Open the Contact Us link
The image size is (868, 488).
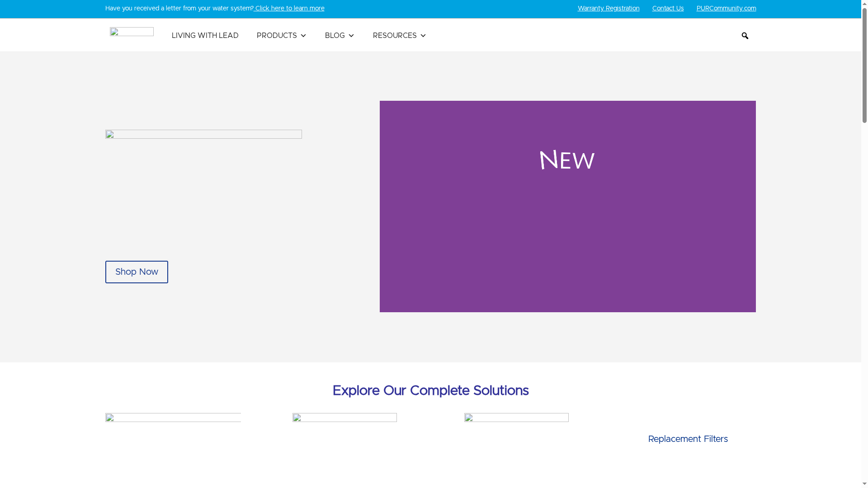coord(668,8)
